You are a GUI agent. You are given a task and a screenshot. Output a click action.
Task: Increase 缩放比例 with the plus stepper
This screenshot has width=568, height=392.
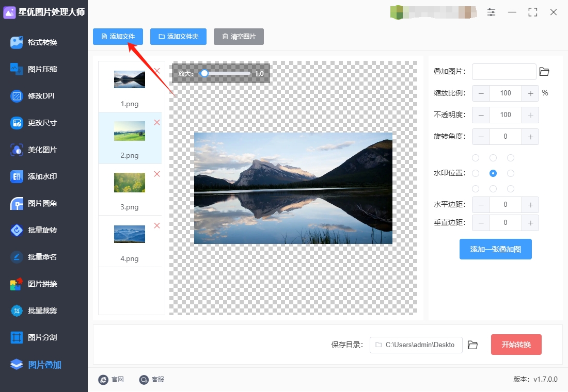point(530,93)
